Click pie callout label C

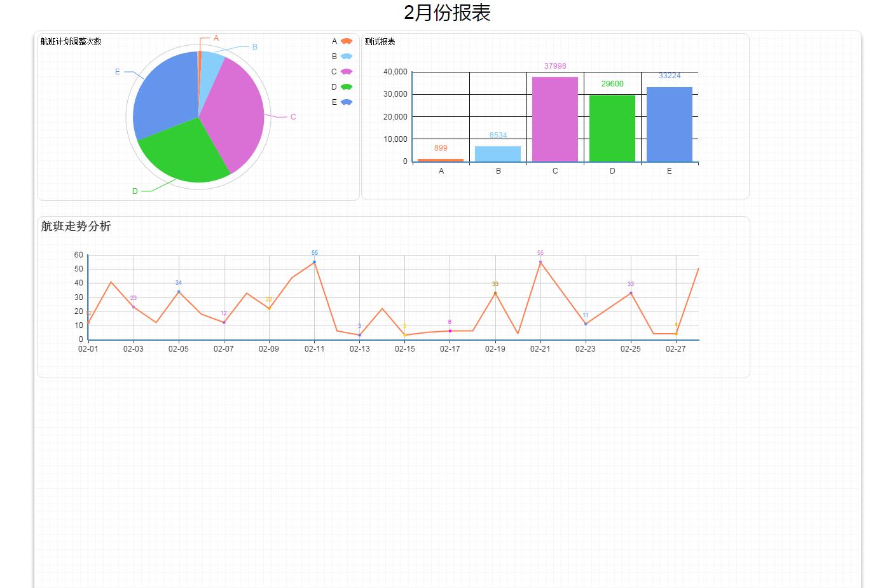[x=293, y=117]
